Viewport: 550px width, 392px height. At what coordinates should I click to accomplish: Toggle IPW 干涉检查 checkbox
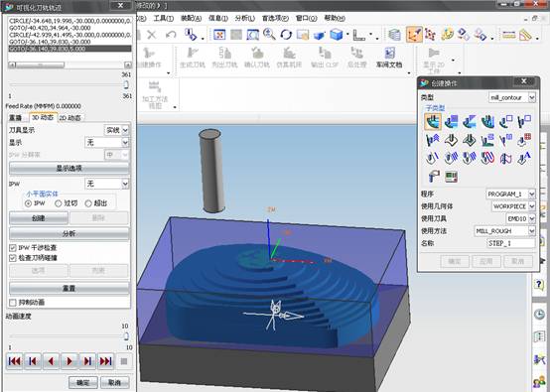pyautogui.click(x=13, y=248)
